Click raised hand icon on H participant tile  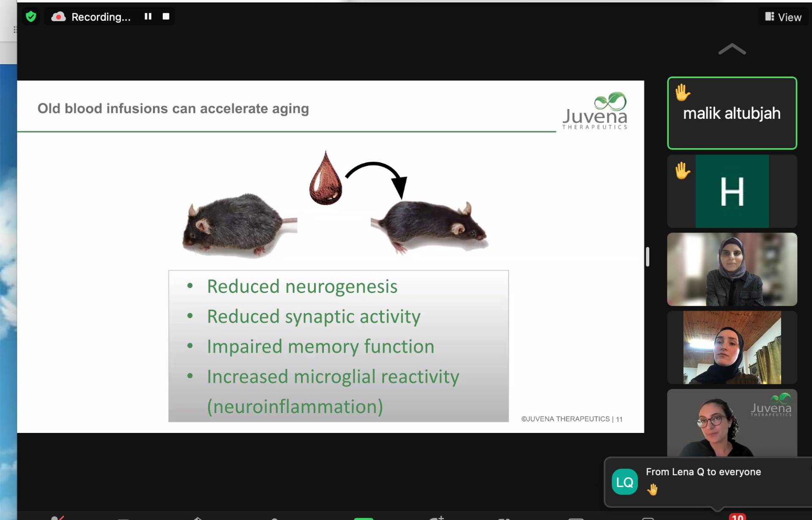[682, 171]
